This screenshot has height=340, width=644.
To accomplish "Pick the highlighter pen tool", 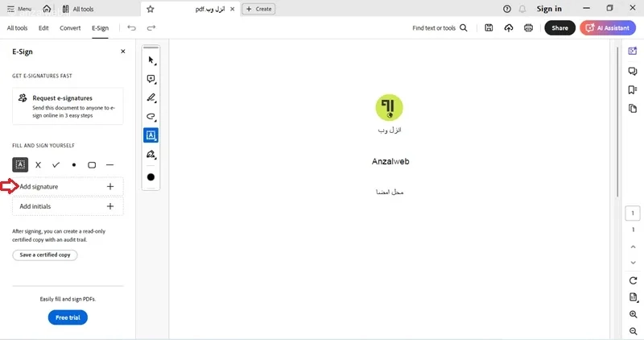I will 151,97.
